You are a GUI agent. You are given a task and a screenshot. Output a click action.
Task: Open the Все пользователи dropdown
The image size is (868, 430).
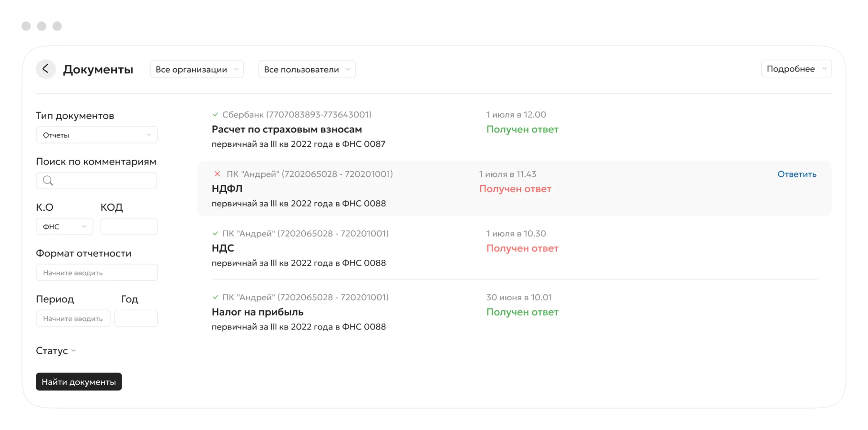[x=307, y=69]
